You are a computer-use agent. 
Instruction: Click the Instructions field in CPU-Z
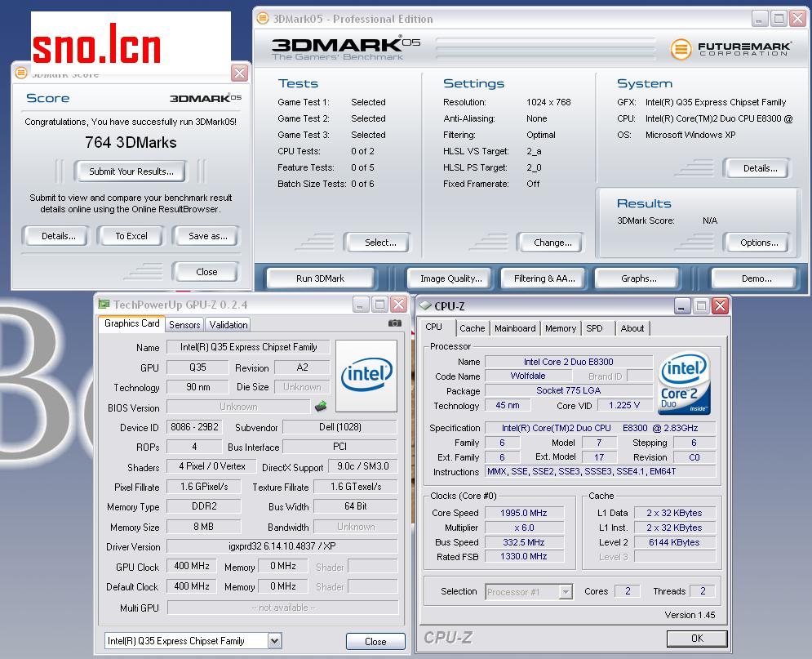coord(600,471)
